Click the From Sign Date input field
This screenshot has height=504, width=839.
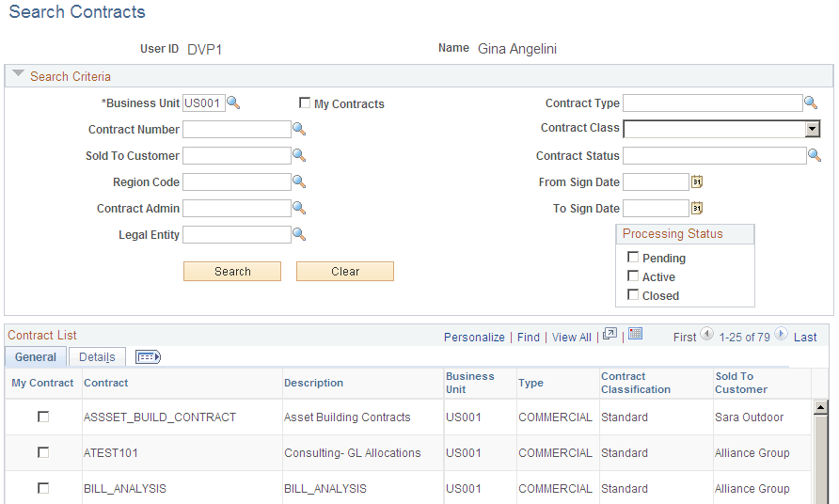(x=656, y=181)
